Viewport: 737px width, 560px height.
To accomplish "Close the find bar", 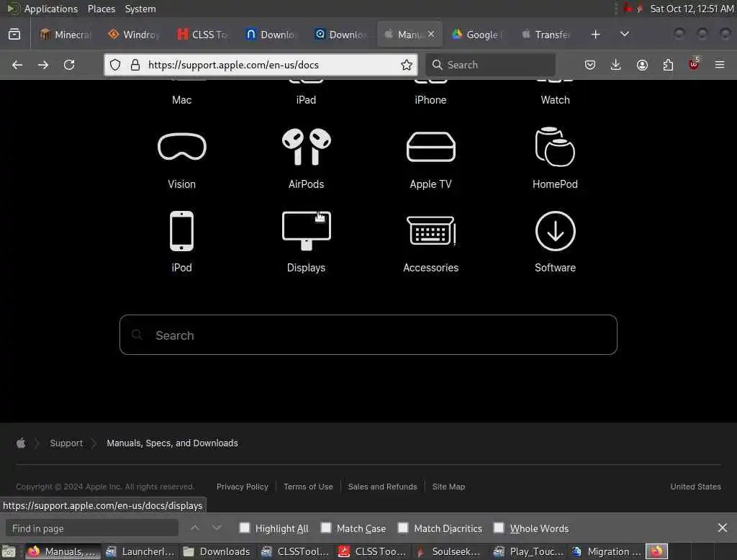I will click(x=723, y=528).
